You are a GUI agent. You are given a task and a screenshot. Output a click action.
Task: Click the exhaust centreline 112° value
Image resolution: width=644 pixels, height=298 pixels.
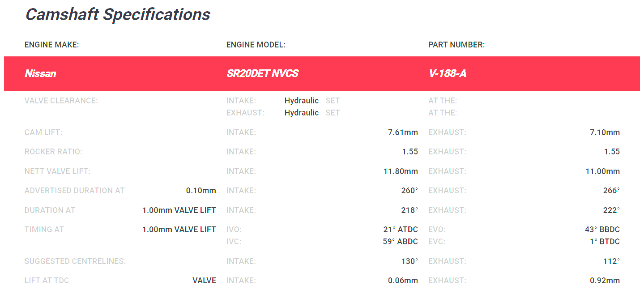click(611, 261)
